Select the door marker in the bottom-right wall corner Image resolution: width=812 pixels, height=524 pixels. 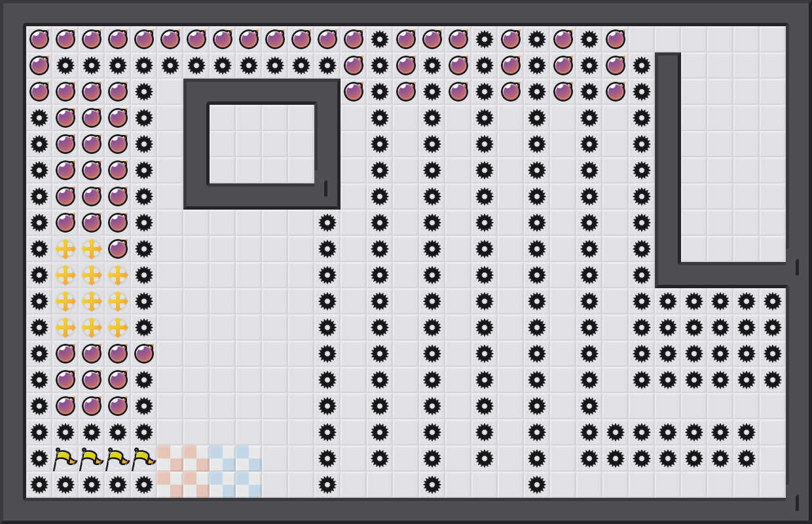coord(797,502)
